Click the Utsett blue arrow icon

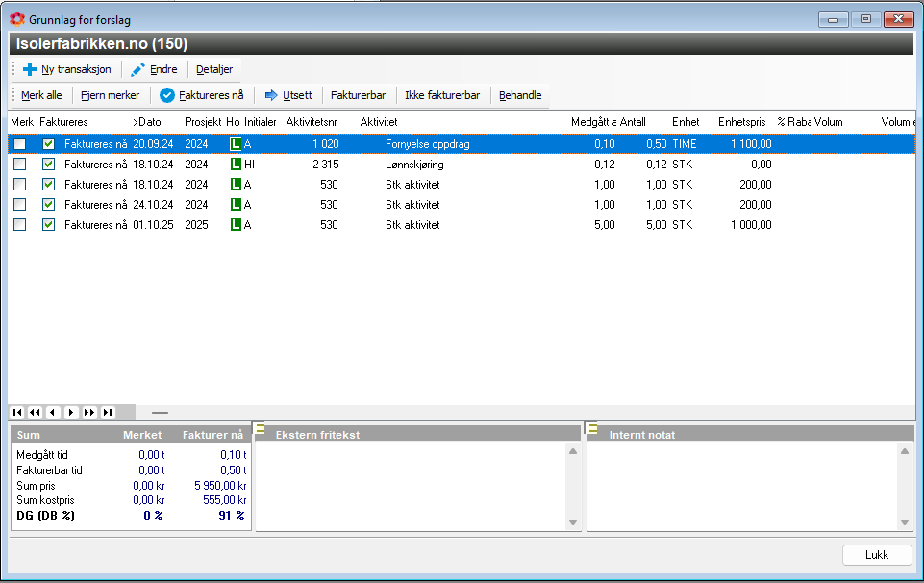pyautogui.click(x=271, y=95)
